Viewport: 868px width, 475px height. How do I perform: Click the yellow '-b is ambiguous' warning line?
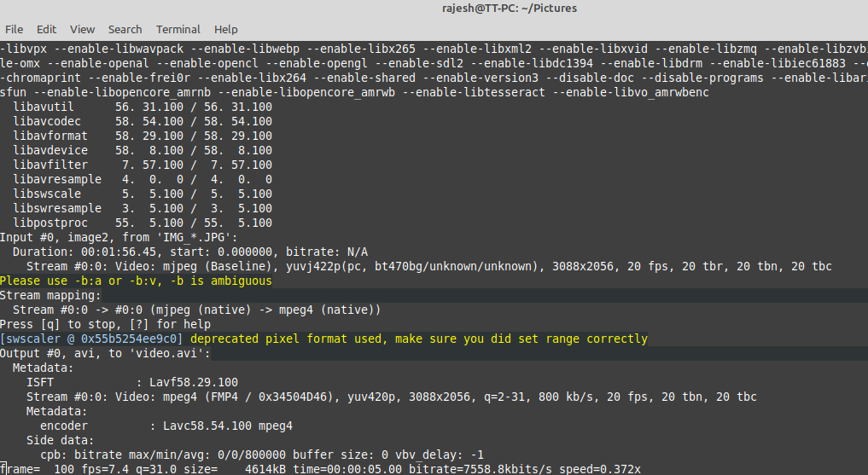pyautogui.click(x=136, y=281)
